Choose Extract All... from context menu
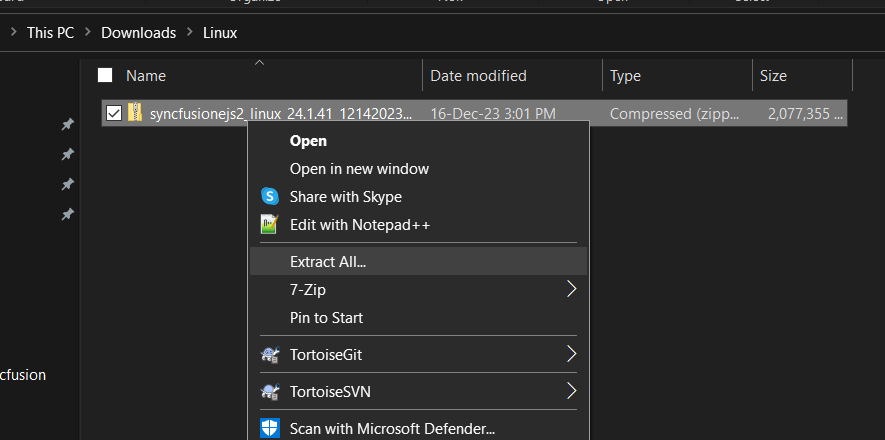 pyautogui.click(x=328, y=262)
